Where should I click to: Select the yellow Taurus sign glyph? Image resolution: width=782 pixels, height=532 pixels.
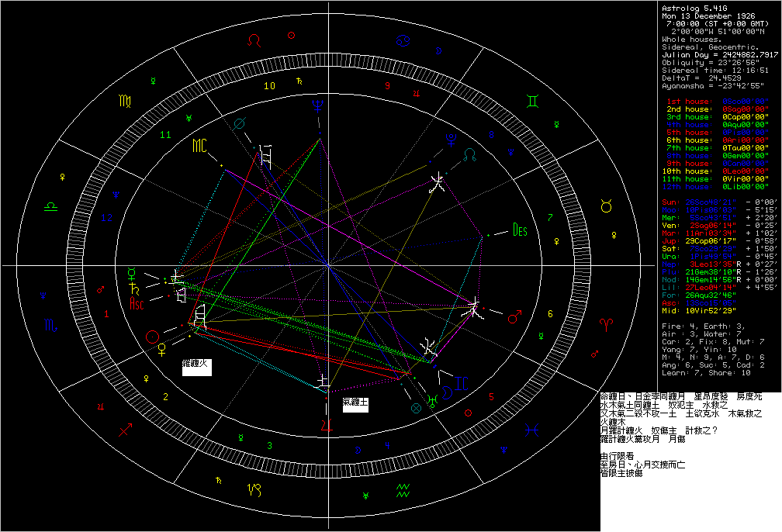point(606,206)
